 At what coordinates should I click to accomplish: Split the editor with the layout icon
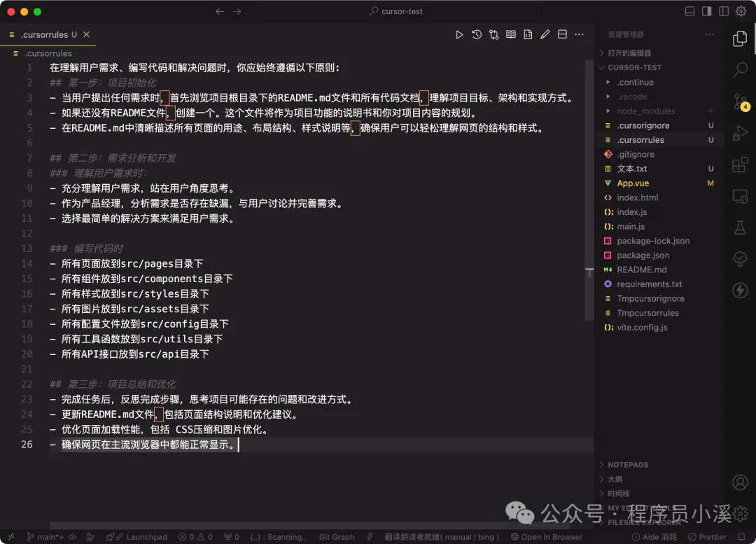(x=562, y=35)
